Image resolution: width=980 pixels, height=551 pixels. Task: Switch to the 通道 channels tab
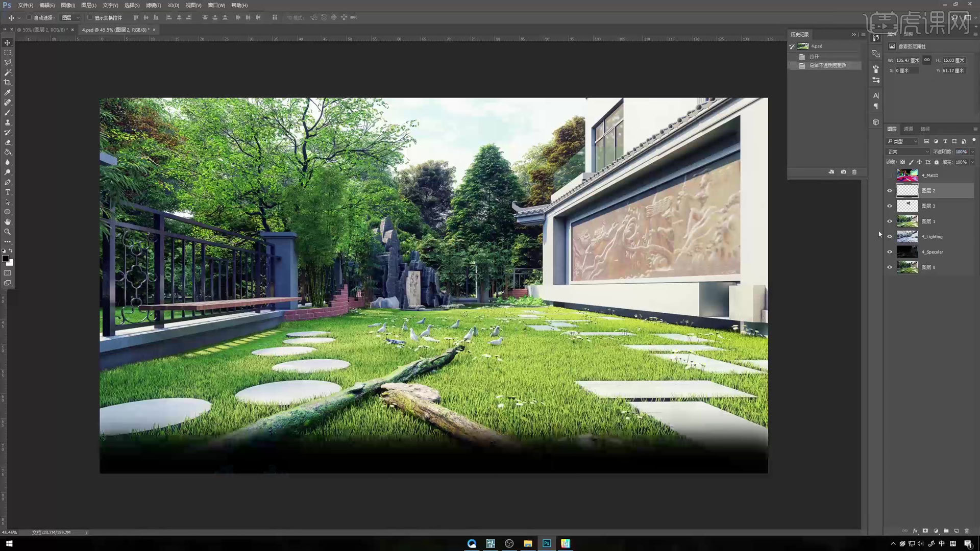click(x=909, y=129)
